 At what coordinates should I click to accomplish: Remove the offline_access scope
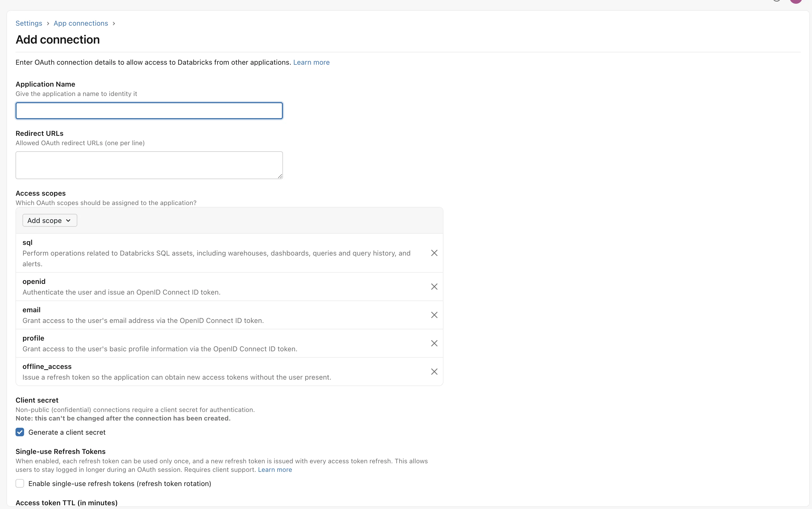(434, 371)
